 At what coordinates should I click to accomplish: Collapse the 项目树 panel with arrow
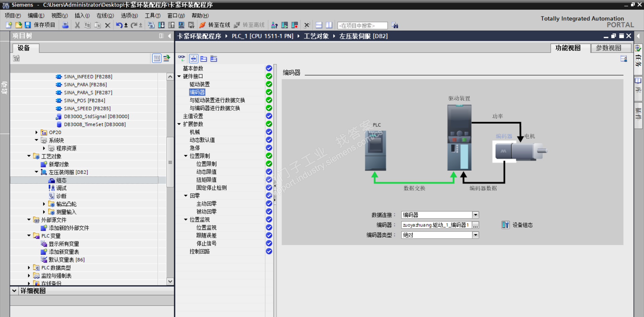[169, 36]
